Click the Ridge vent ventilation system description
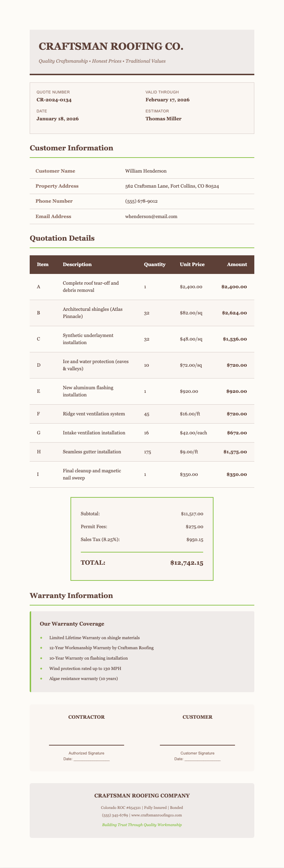The height and width of the screenshot is (868, 284). [x=94, y=414]
